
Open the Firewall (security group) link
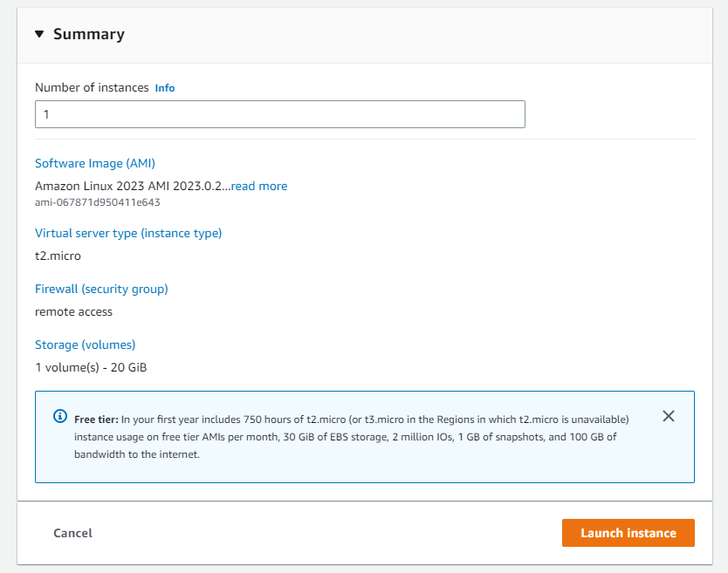click(101, 289)
